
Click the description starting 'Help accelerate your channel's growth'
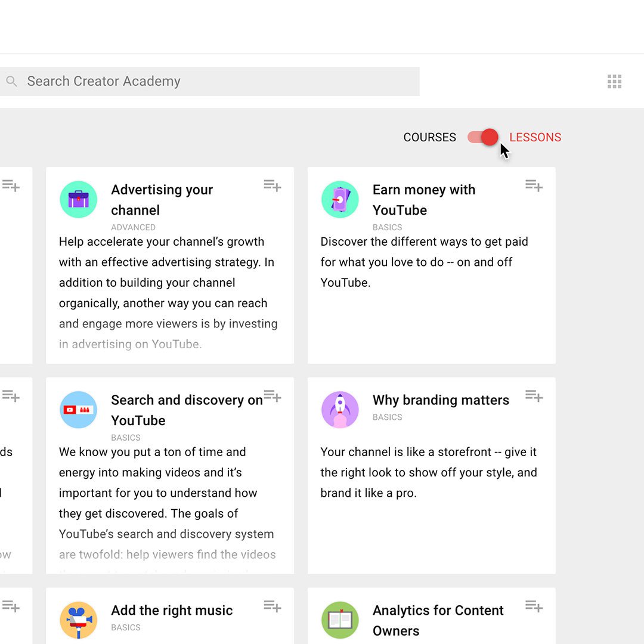168,293
